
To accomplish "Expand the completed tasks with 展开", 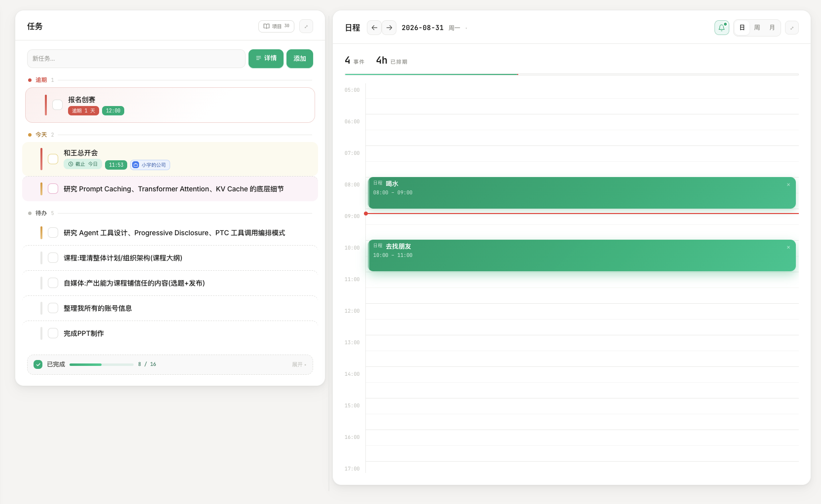I will [299, 364].
